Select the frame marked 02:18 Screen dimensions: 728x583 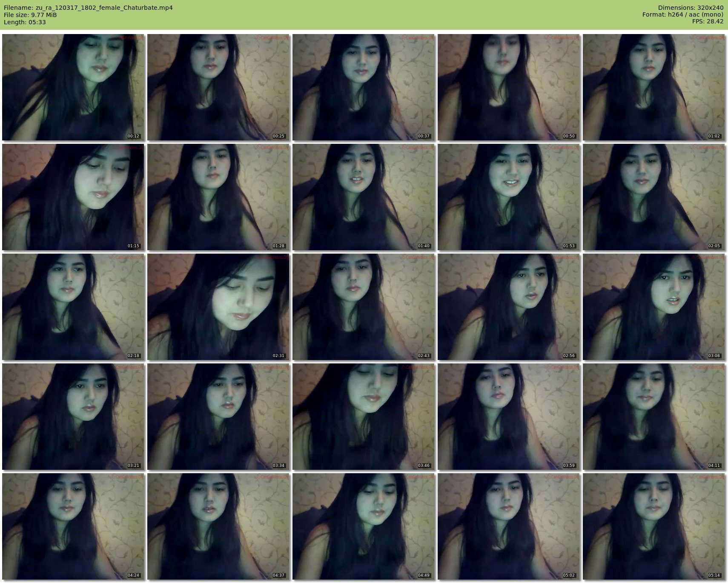(x=73, y=307)
